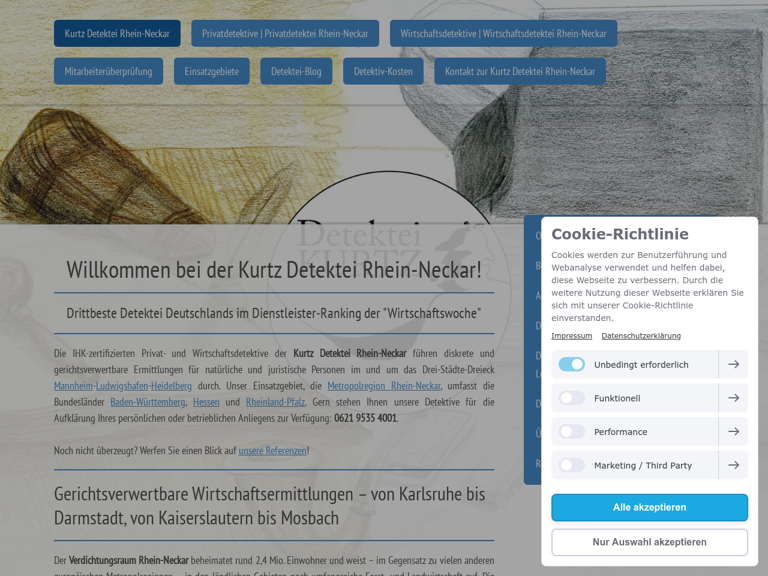This screenshot has height=576, width=768.
Task: Expand the Unbedingt erforderlich details arrow
Action: (733, 365)
